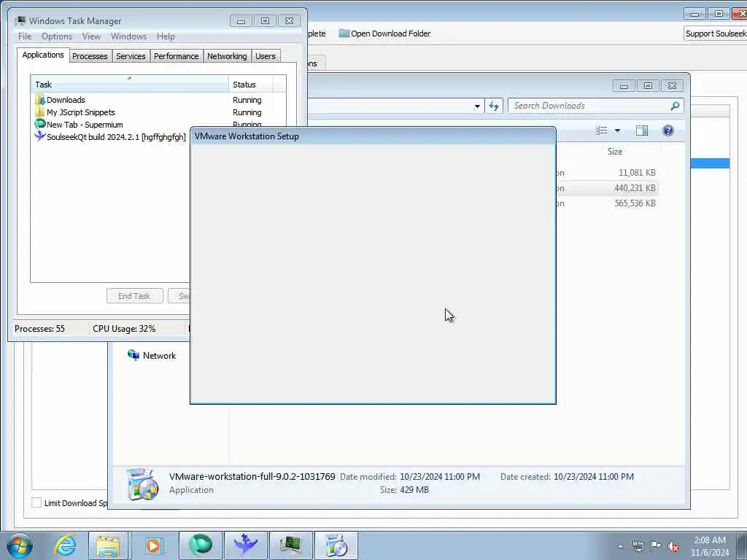Sort by the Task column header
Screen dimensions: 747x560
(130, 85)
